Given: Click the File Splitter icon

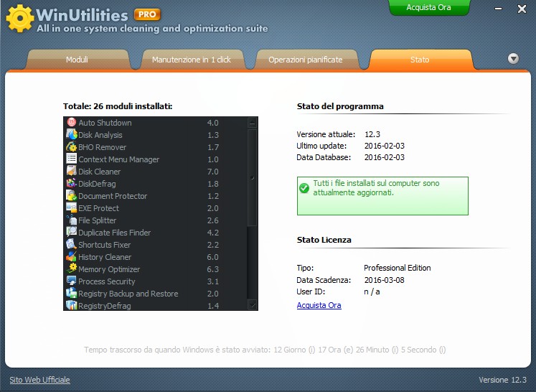Looking at the screenshot, I should 72,220.
